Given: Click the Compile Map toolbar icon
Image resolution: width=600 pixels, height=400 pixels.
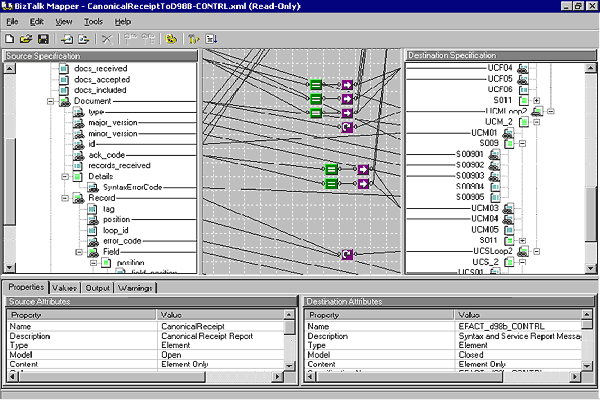Looking at the screenshot, I should 194,39.
